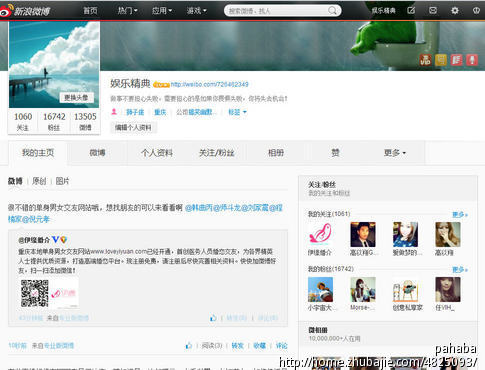This screenshot has height=370, width=485.
Task: Open 高以翔G... avatar in following list
Action: click(363, 234)
